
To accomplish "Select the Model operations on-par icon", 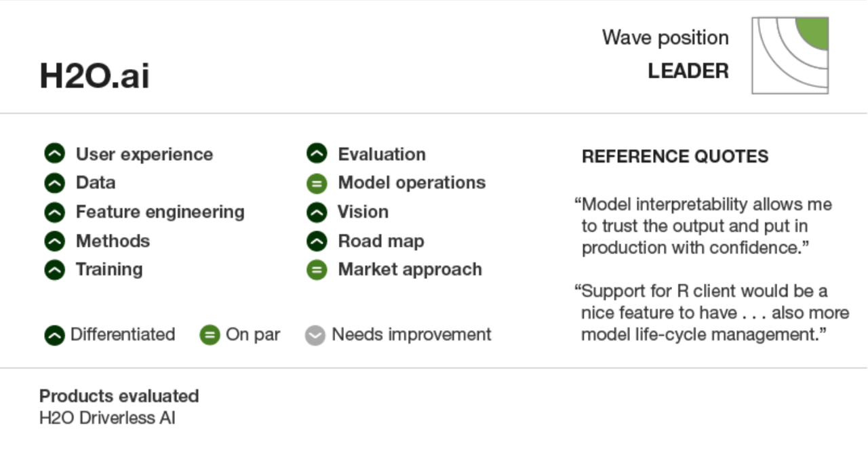I will pyautogui.click(x=317, y=183).
